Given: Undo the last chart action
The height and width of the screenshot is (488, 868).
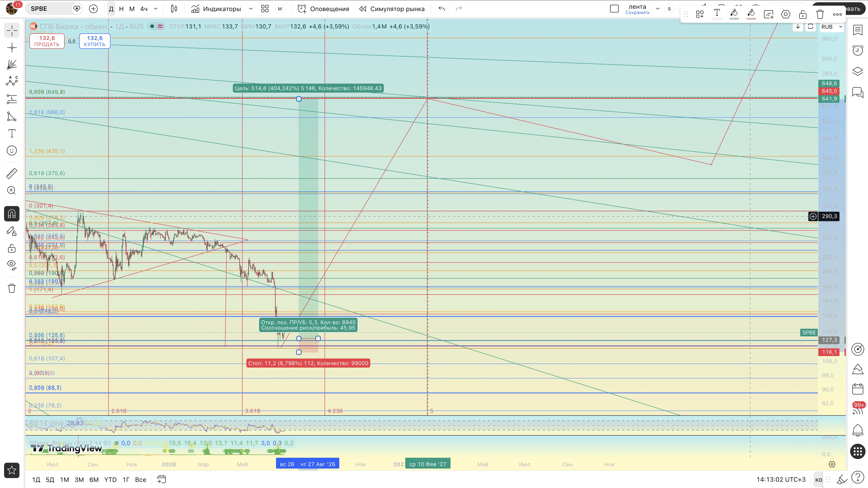Looking at the screenshot, I should point(442,9).
